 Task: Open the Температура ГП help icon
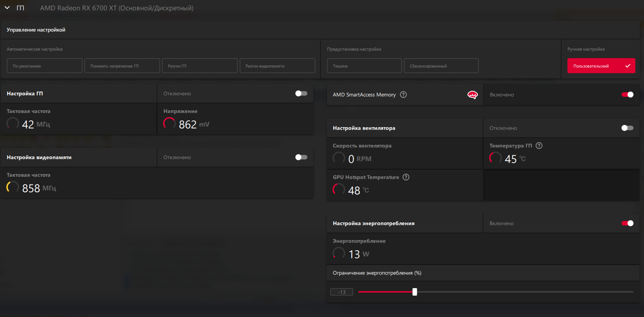pyautogui.click(x=539, y=146)
